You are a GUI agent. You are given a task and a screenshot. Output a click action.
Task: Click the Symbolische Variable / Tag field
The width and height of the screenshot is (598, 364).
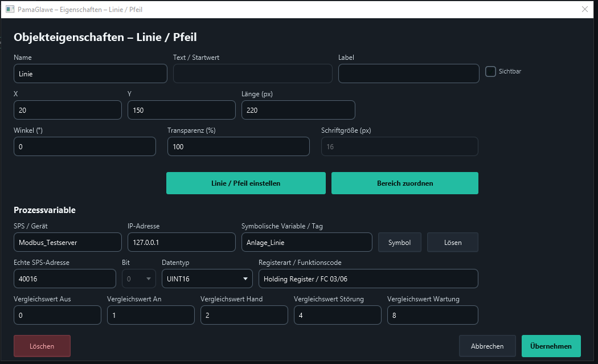click(306, 242)
